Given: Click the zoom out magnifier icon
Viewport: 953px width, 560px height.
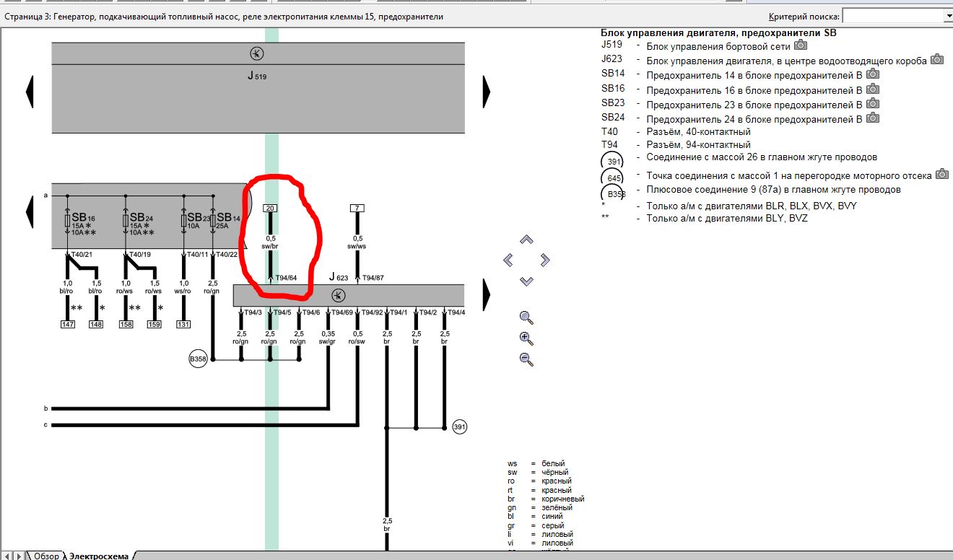Looking at the screenshot, I should [x=526, y=359].
